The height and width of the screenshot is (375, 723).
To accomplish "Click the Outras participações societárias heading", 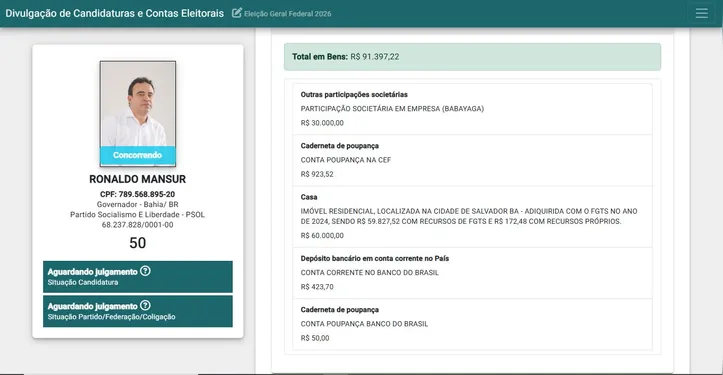I will coord(354,95).
